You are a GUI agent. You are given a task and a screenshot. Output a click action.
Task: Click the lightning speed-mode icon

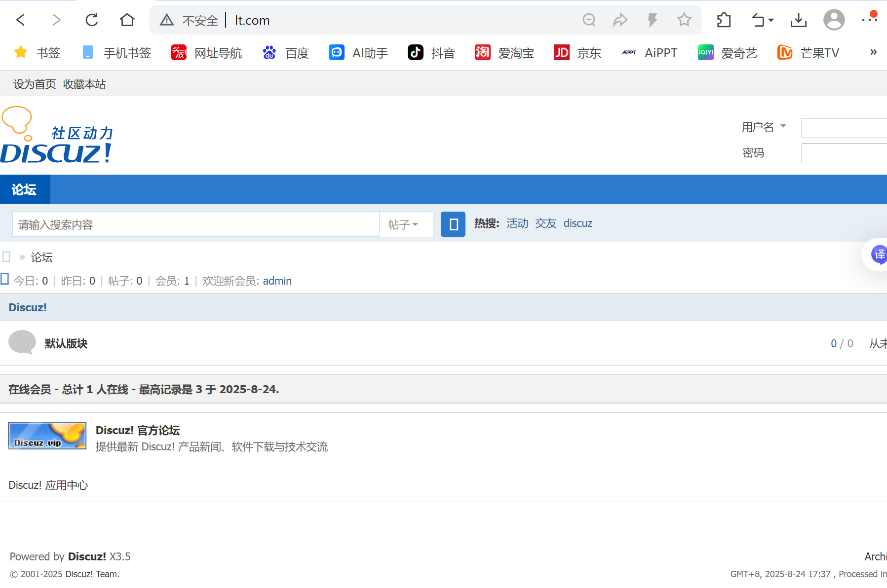(x=652, y=20)
